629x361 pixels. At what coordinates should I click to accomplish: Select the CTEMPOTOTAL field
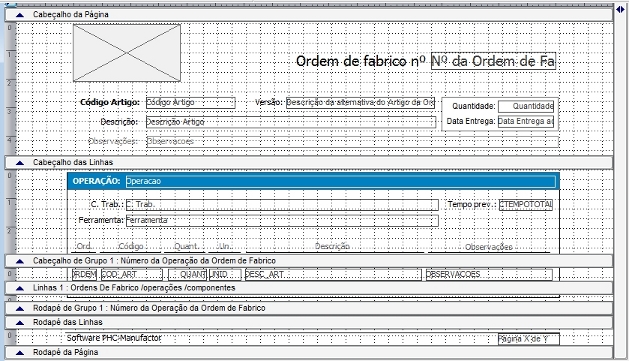coord(526,205)
